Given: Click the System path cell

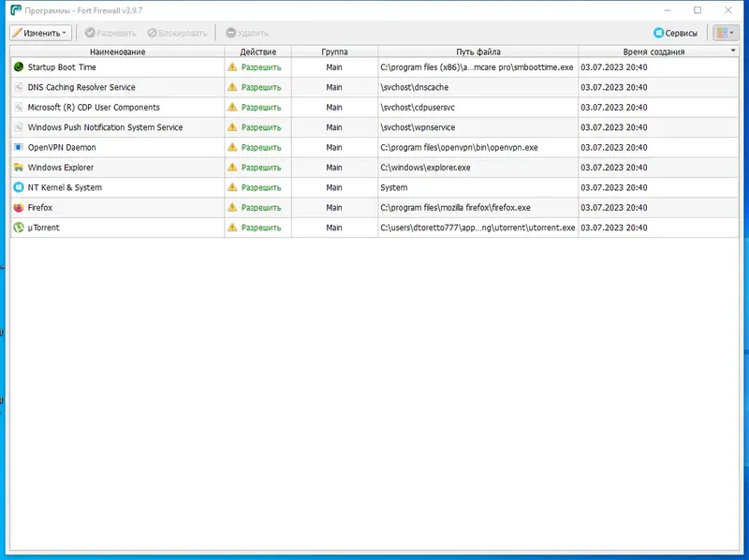Looking at the screenshot, I should 477,188.
